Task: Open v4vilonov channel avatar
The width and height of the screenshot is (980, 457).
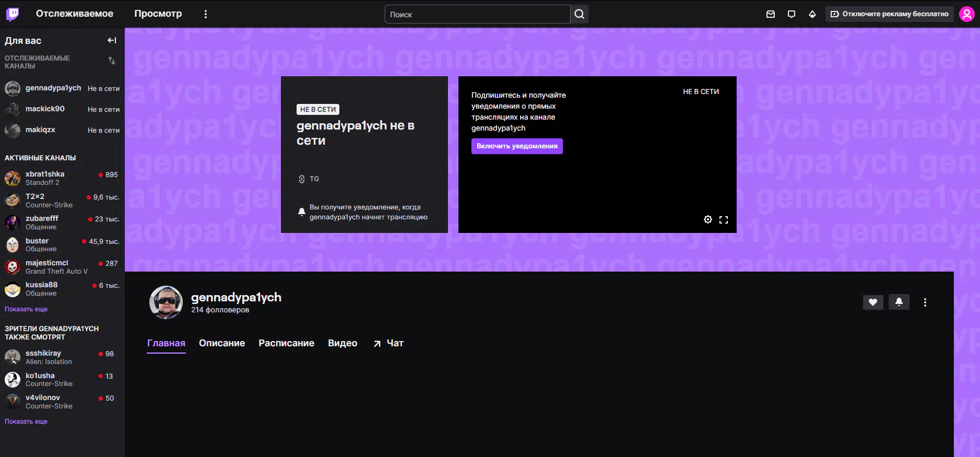Action: [13, 402]
